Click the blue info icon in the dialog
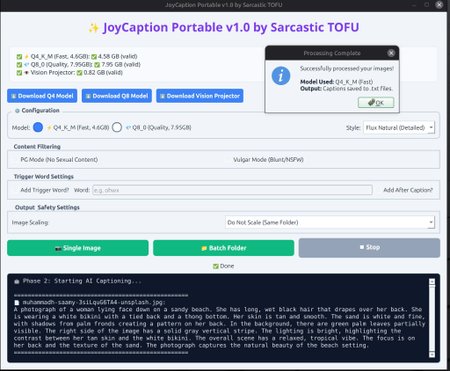The width and height of the screenshot is (450, 371). point(281,76)
